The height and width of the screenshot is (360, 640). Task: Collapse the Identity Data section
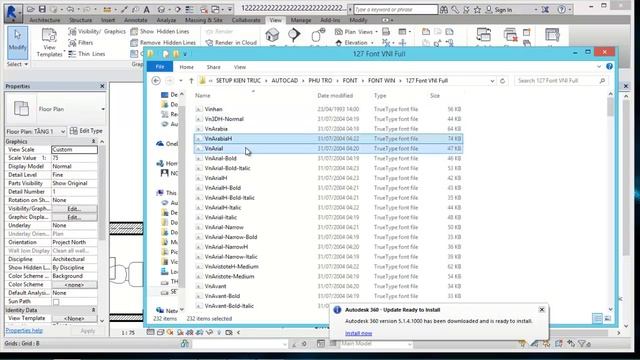(x=93, y=310)
